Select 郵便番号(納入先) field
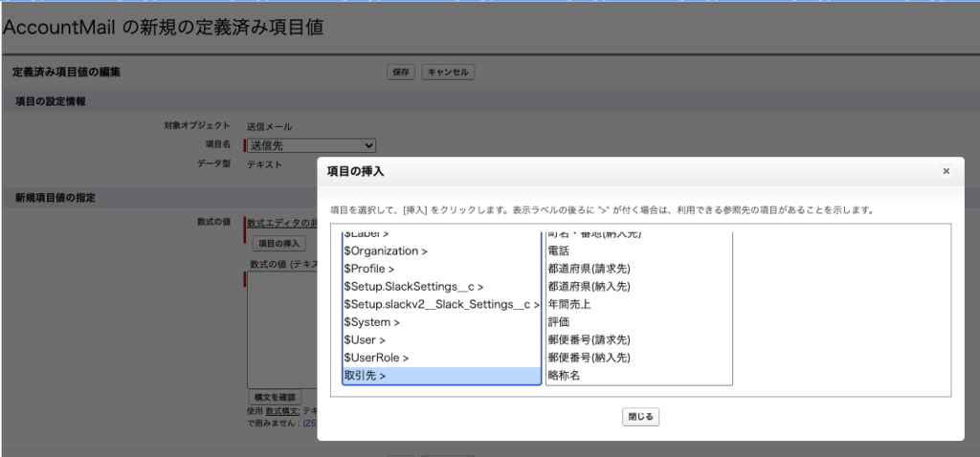The height and width of the screenshot is (457, 980). click(x=638, y=359)
